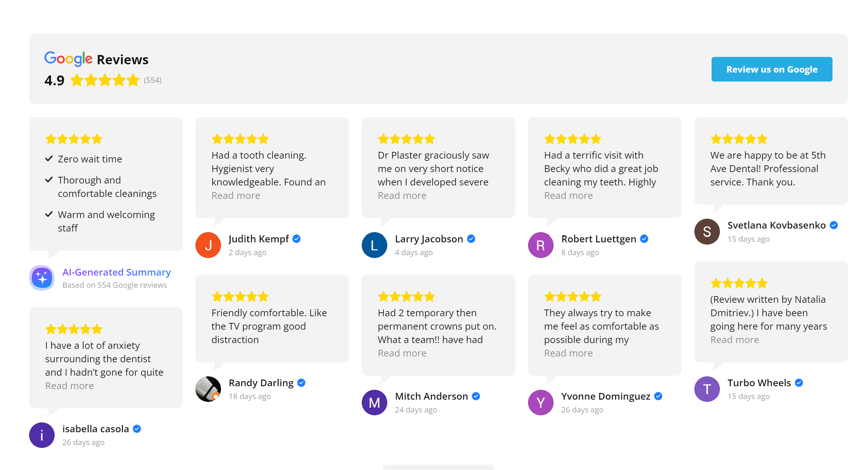Viewport: 868px width, 470px height.
Task: Click the five-star overall rating in header
Action: [x=105, y=80]
